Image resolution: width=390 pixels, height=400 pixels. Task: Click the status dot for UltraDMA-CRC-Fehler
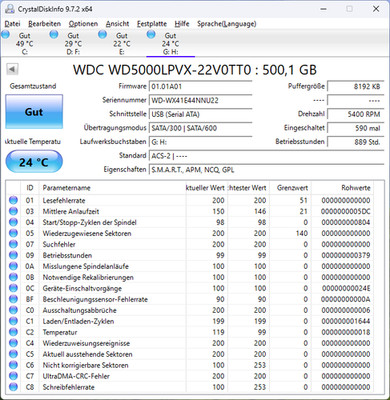(x=13, y=376)
